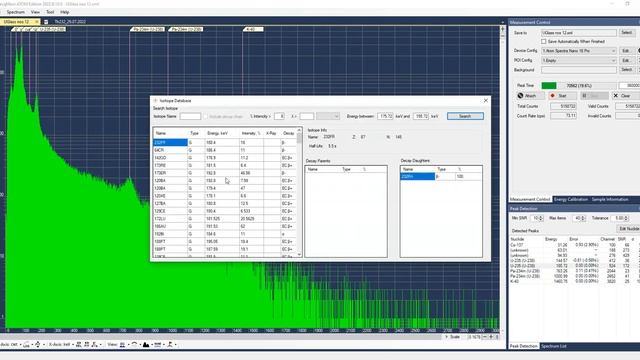
Task: Click the Search button in Isotope Database
Action: [465, 116]
